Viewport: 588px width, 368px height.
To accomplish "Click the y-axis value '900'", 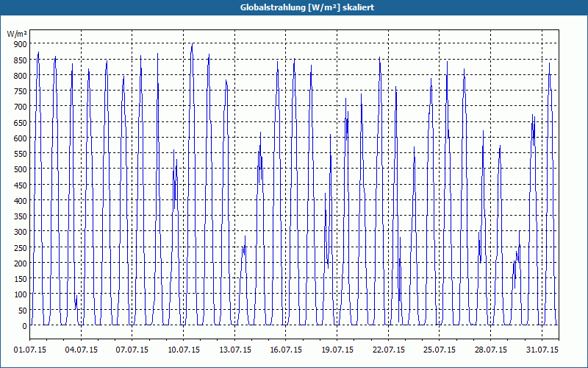I will click(20, 44).
